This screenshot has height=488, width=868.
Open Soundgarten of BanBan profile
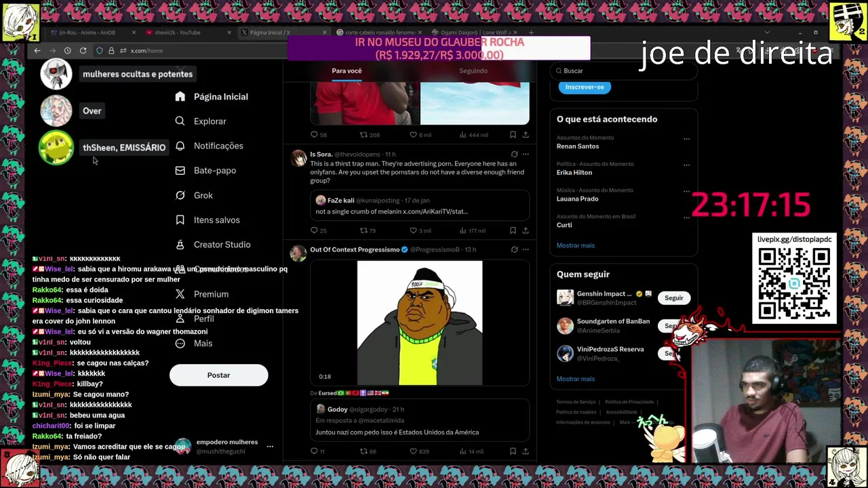coord(613,322)
